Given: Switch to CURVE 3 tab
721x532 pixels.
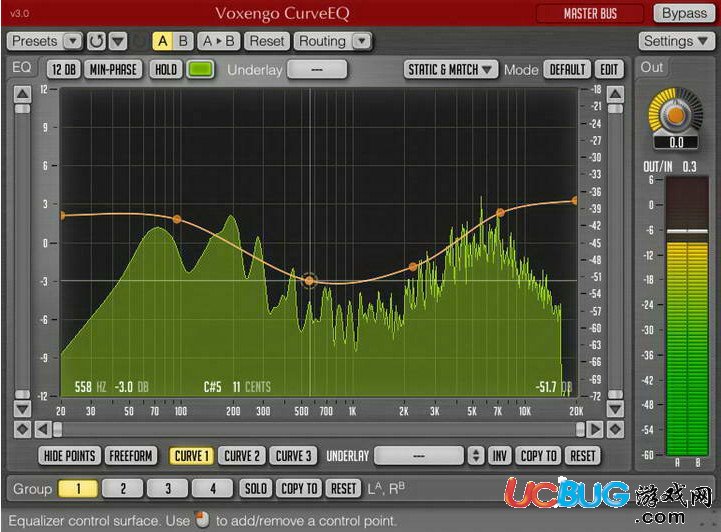Looking at the screenshot, I should [x=293, y=456].
